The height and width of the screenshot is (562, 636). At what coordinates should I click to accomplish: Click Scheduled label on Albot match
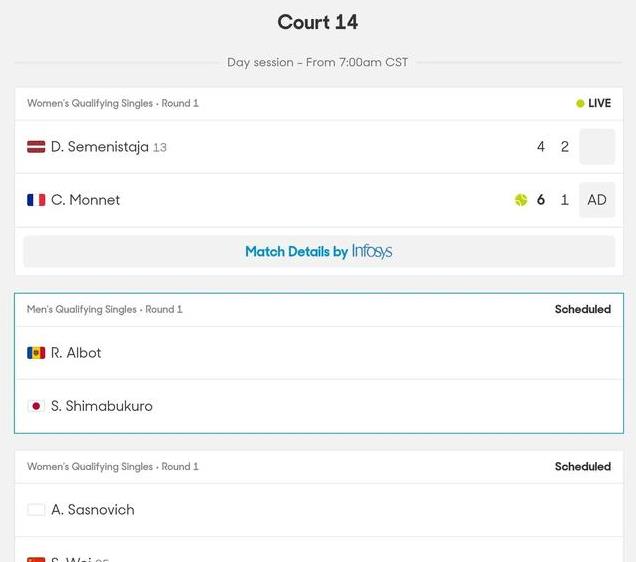583,309
